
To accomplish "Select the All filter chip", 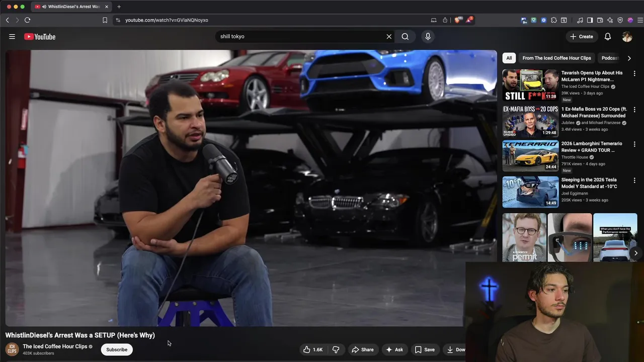I will 509,58.
